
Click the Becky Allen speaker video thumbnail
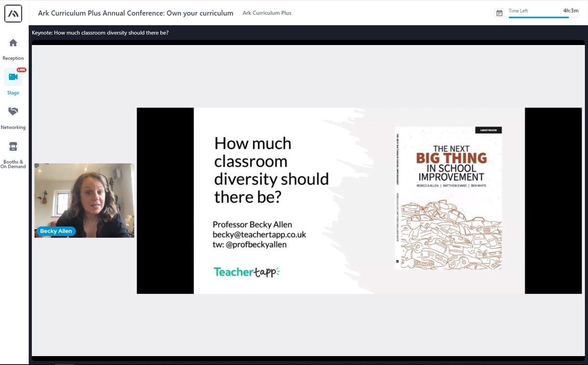tap(84, 200)
